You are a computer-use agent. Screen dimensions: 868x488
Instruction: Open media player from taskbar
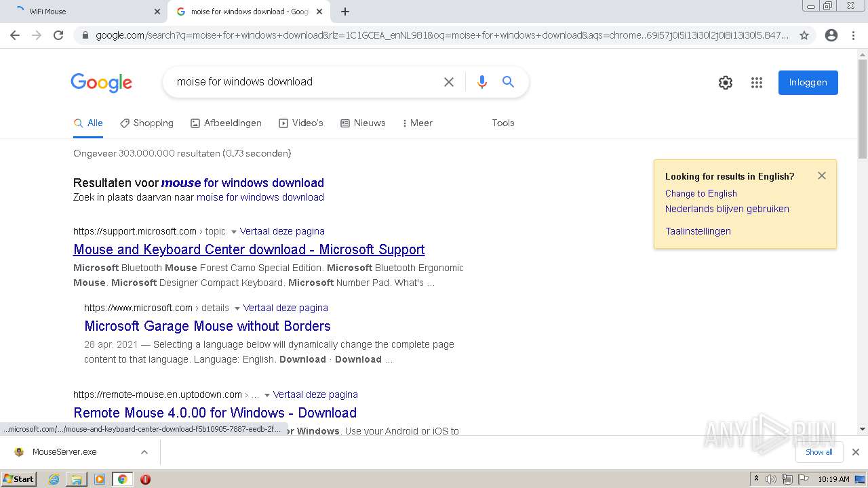tap(100, 479)
